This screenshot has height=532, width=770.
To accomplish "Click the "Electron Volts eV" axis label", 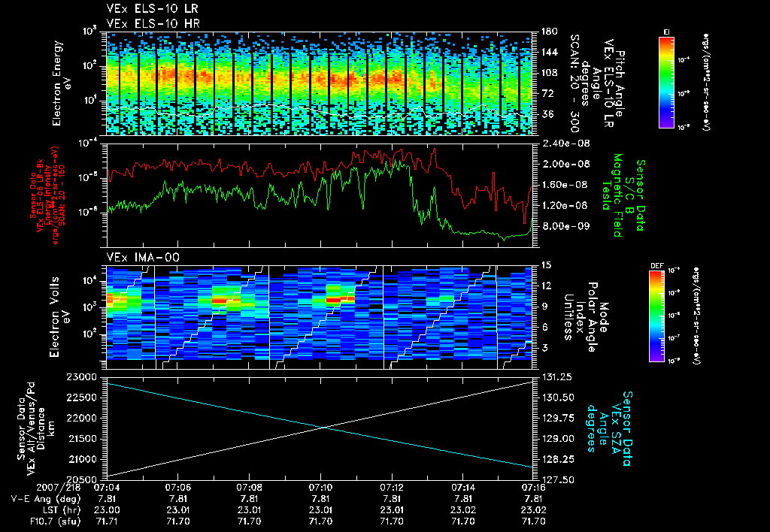I will (59, 316).
